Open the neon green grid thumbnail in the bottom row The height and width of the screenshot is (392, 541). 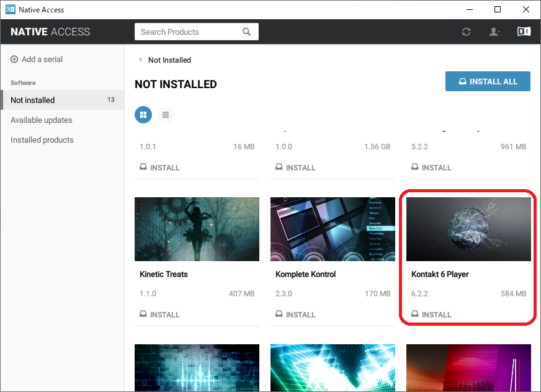[333, 368]
